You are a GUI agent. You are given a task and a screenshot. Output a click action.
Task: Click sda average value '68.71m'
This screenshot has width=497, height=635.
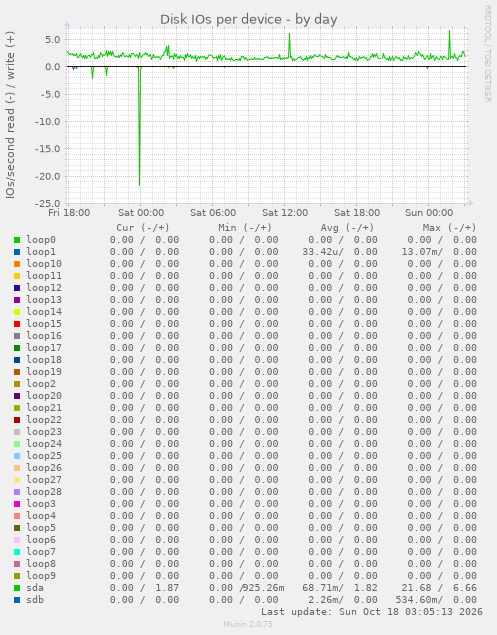(x=320, y=588)
